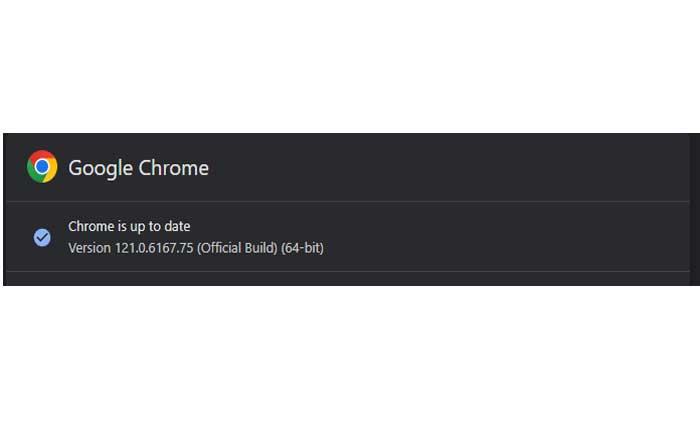Select the "Chrome is up to date" status

(x=129, y=227)
